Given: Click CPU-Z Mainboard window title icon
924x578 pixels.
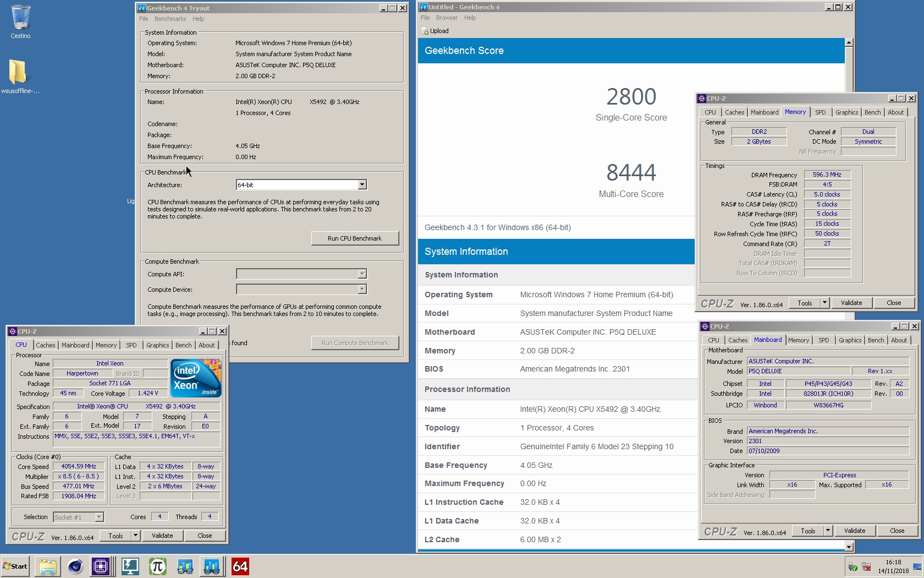Looking at the screenshot, I should [x=705, y=326].
